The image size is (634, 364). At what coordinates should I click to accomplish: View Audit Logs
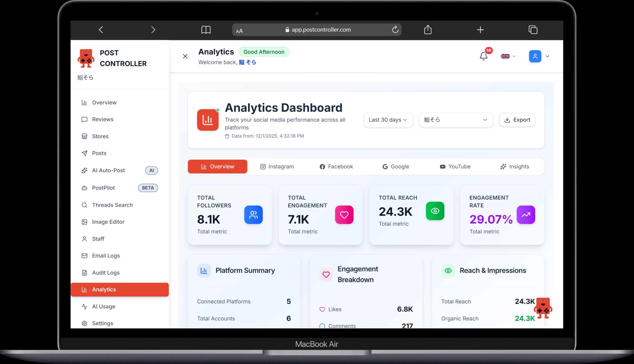(x=106, y=272)
